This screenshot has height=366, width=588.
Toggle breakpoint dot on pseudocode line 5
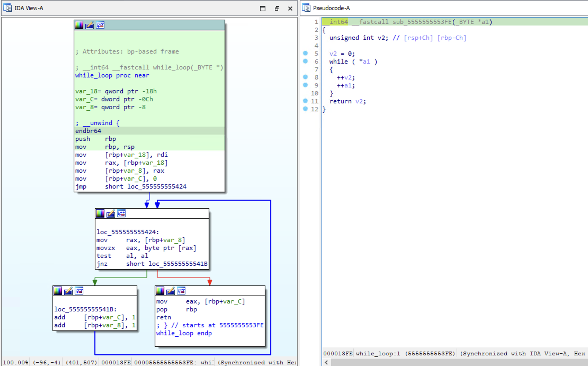(305, 53)
